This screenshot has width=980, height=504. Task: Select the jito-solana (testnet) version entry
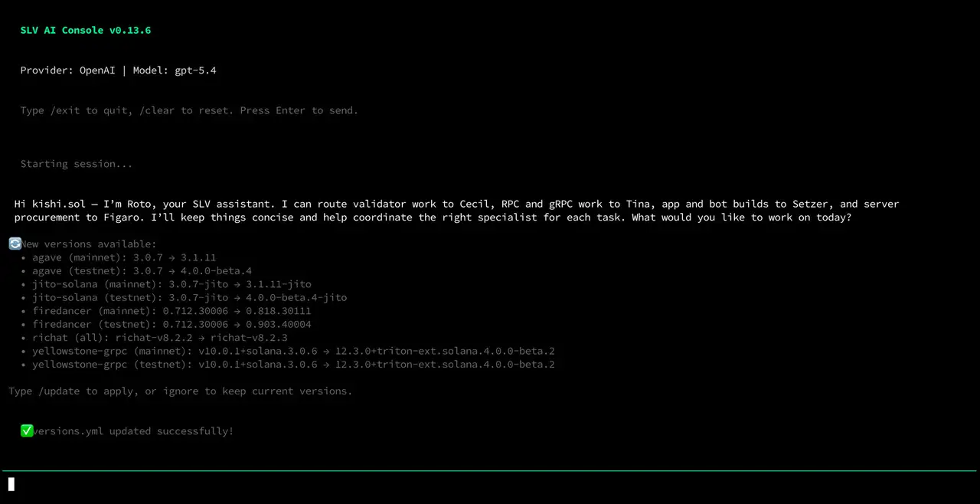pos(190,297)
